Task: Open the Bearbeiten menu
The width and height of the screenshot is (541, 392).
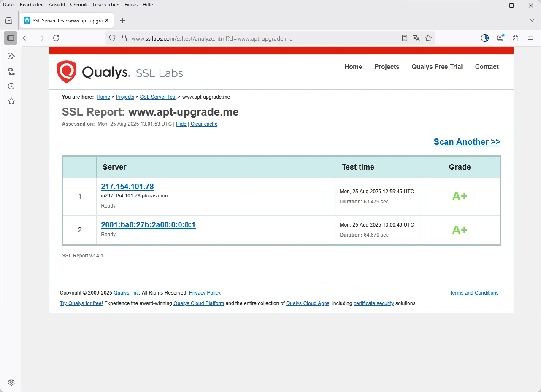Action: coord(32,5)
